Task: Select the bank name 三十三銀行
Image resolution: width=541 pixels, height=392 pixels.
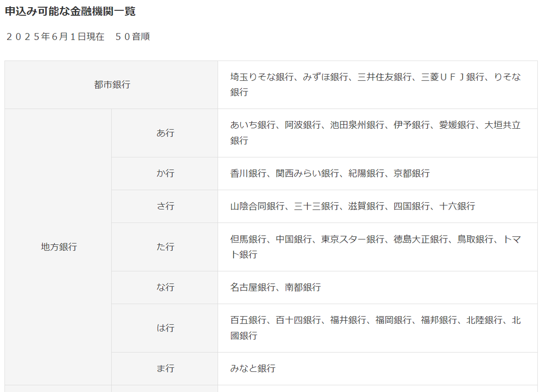Action: pos(316,206)
